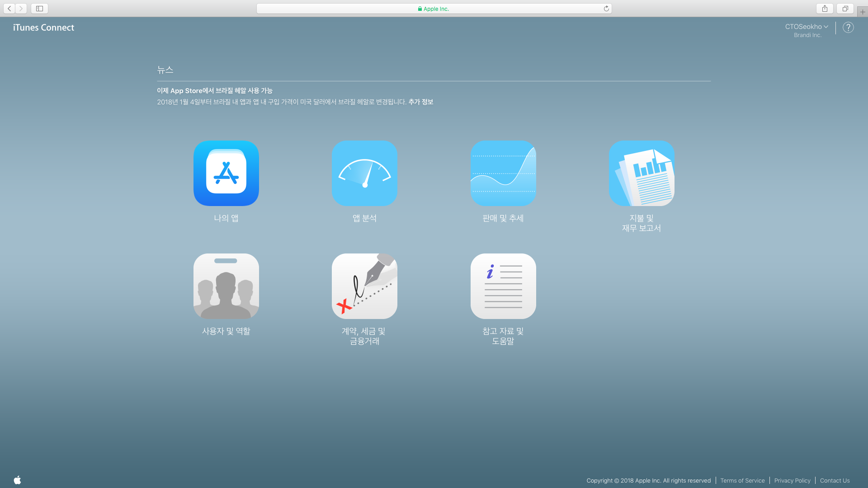Open the Contact Us link
Screen dimensions: 868x488
click(835, 481)
